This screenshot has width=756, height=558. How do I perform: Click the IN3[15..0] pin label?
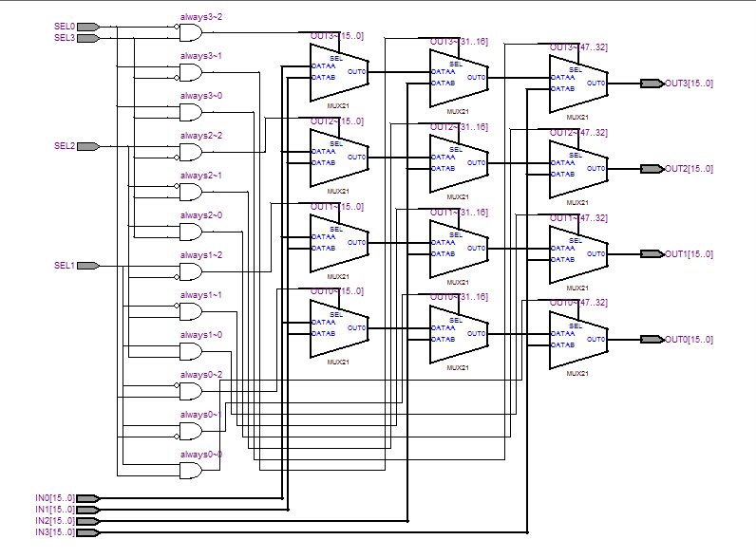(55, 532)
